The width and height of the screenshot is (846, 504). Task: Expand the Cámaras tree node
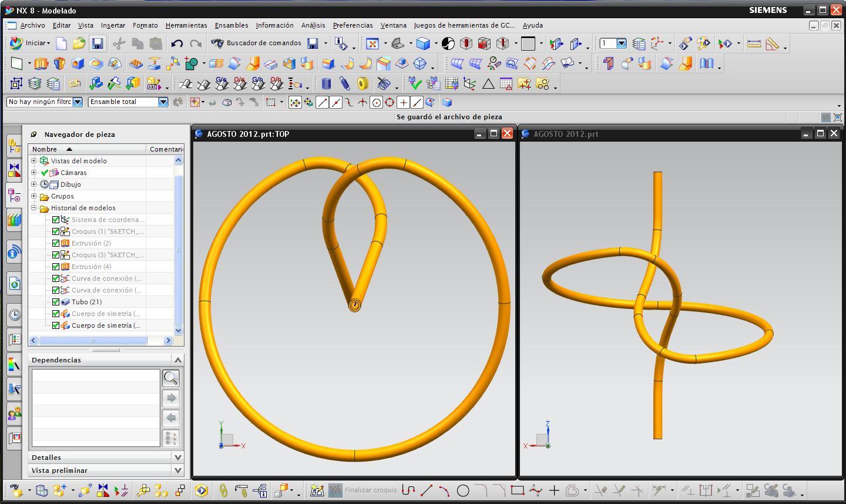[x=34, y=172]
